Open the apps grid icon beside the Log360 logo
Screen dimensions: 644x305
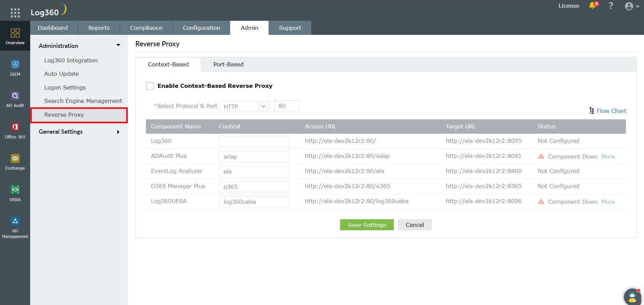15,12
